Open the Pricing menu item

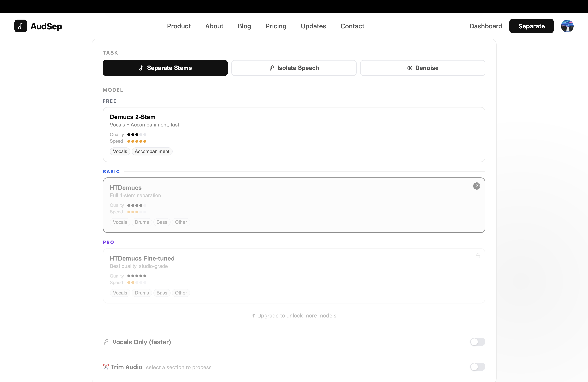[x=276, y=26]
